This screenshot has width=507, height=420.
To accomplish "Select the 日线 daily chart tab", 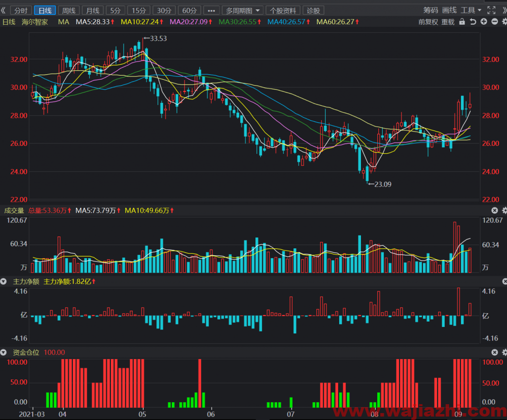I will click(45, 11).
